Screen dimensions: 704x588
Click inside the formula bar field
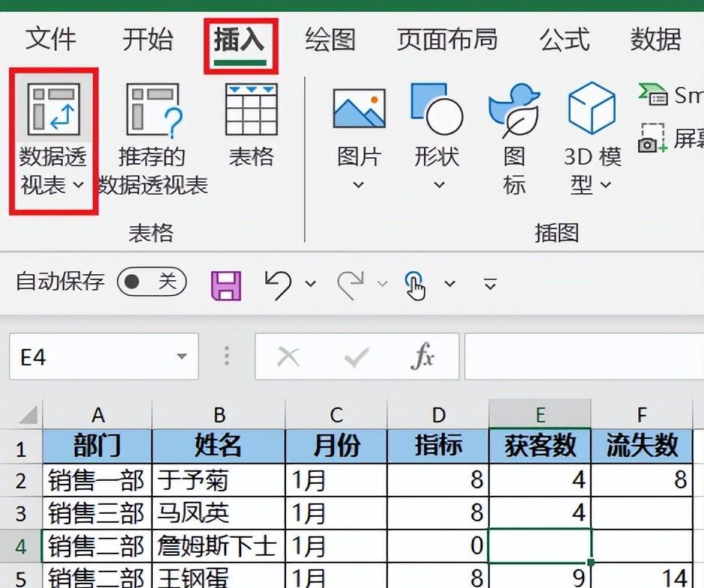pos(584,357)
